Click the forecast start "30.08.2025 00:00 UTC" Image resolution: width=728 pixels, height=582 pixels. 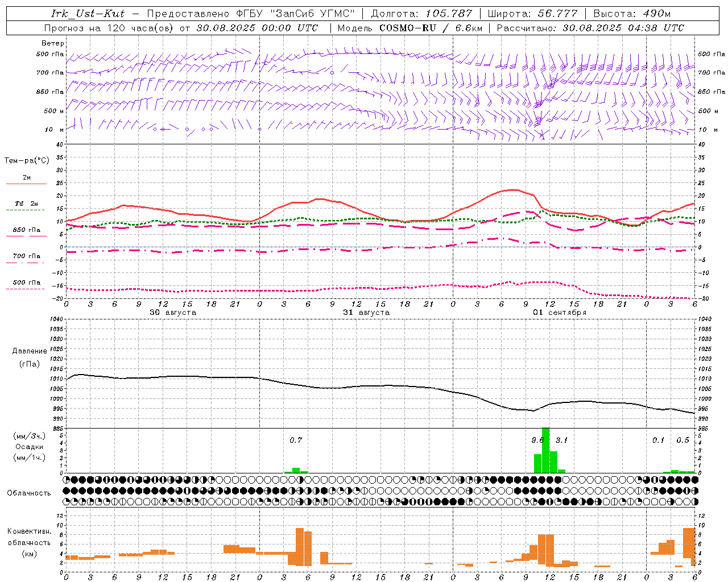257,28
